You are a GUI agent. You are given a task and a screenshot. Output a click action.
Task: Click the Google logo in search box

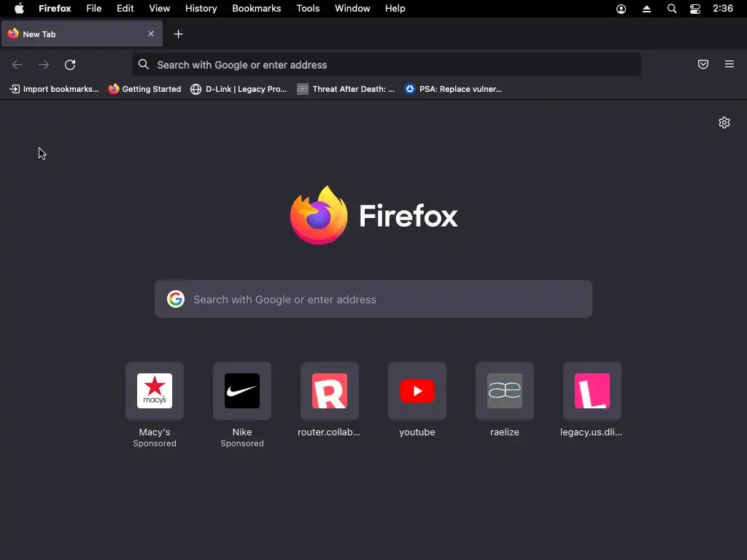[176, 299]
